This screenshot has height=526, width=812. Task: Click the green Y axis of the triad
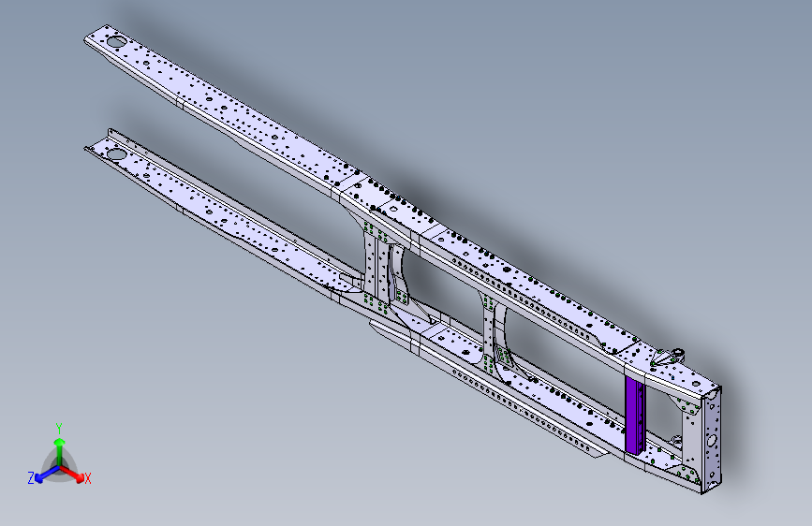60,451
